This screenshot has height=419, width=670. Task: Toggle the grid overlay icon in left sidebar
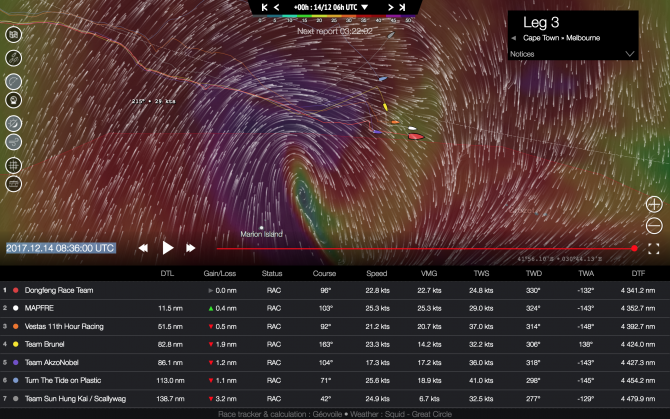pyautogui.click(x=14, y=164)
